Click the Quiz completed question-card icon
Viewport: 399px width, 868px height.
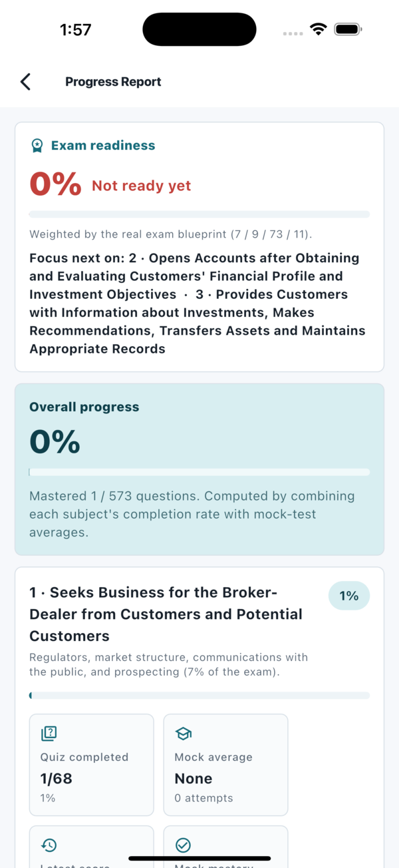[x=49, y=734]
